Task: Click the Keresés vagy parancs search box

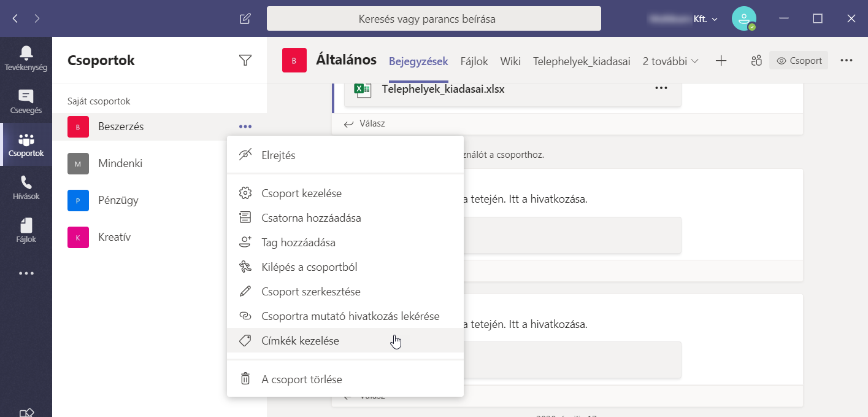Action: coord(433,19)
